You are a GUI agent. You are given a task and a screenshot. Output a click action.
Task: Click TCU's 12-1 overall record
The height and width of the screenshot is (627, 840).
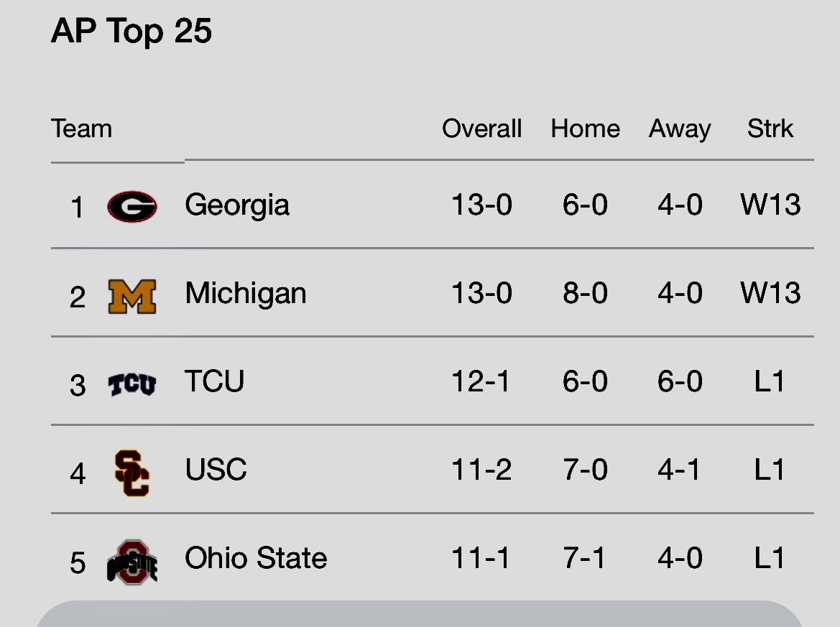tap(481, 381)
